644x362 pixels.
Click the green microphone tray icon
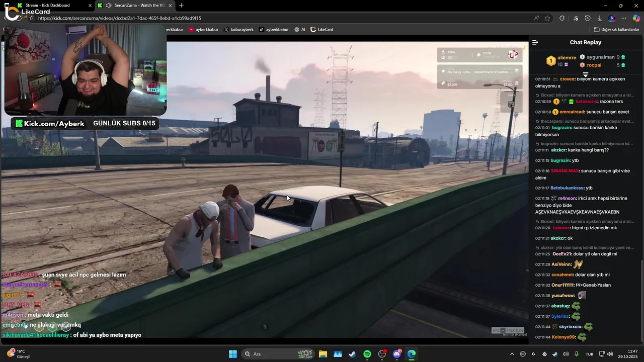point(577,354)
